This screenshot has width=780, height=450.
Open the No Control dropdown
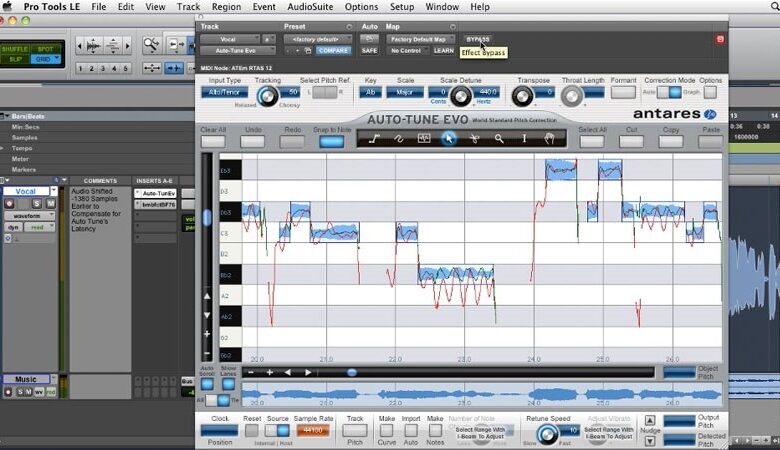pyautogui.click(x=408, y=51)
